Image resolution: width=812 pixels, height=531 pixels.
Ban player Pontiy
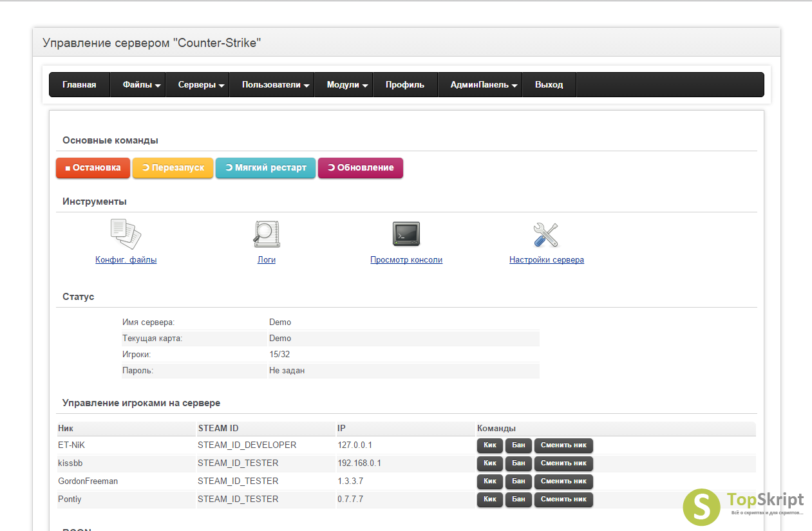[x=518, y=499]
